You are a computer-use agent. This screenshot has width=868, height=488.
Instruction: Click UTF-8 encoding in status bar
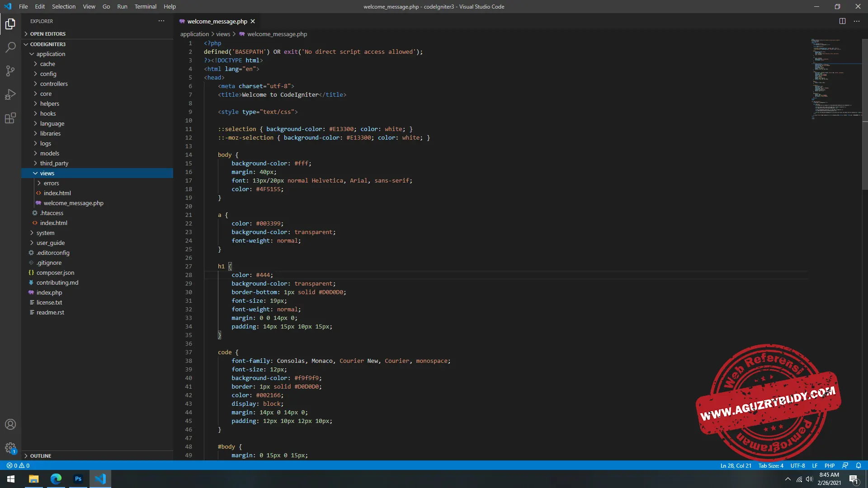pos(797,465)
